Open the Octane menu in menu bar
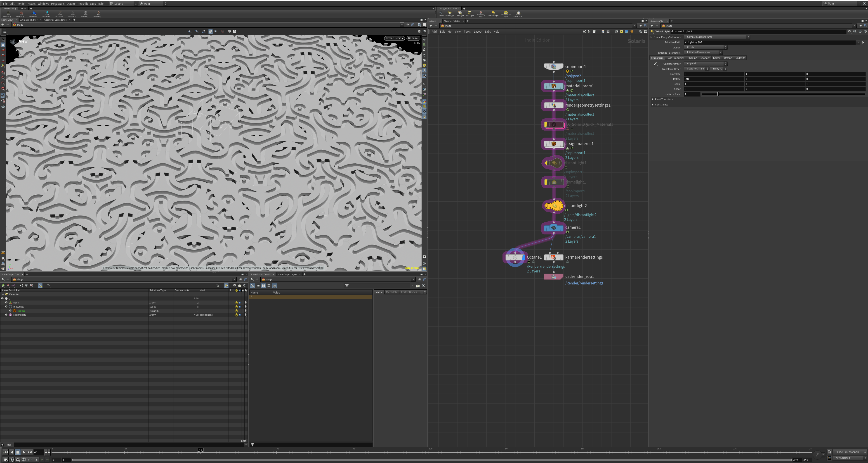 click(71, 4)
